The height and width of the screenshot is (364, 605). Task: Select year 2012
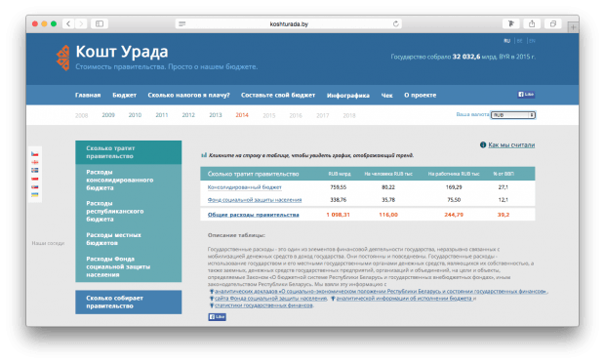pos(188,115)
